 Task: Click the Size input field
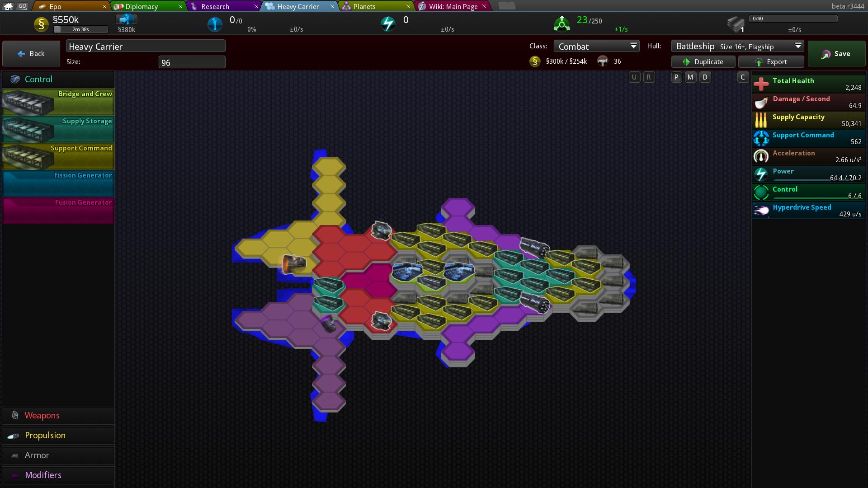tap(192, 62)
